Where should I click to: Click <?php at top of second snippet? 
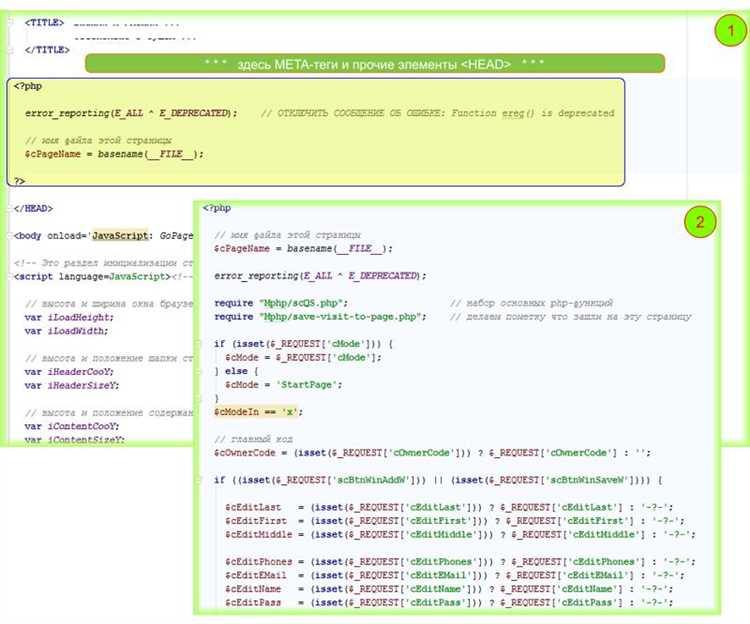coord(217,208)
